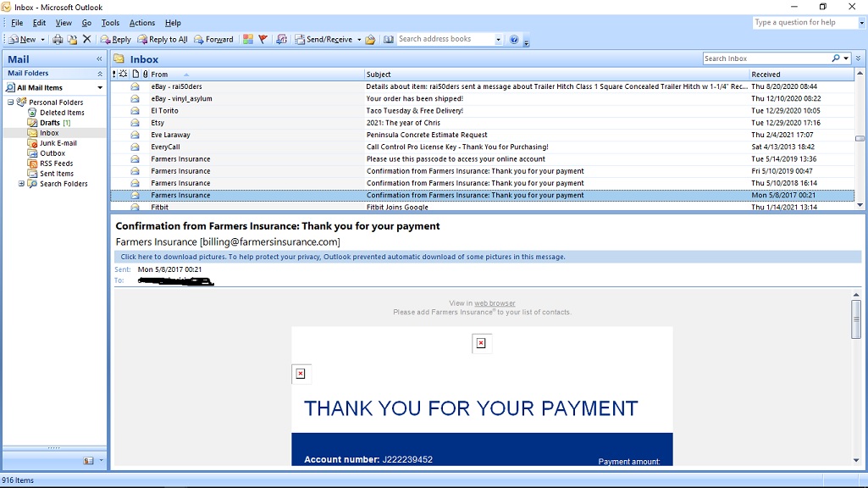Sort messages by From column
Screen dimensions: 868x488
point(257,74)
